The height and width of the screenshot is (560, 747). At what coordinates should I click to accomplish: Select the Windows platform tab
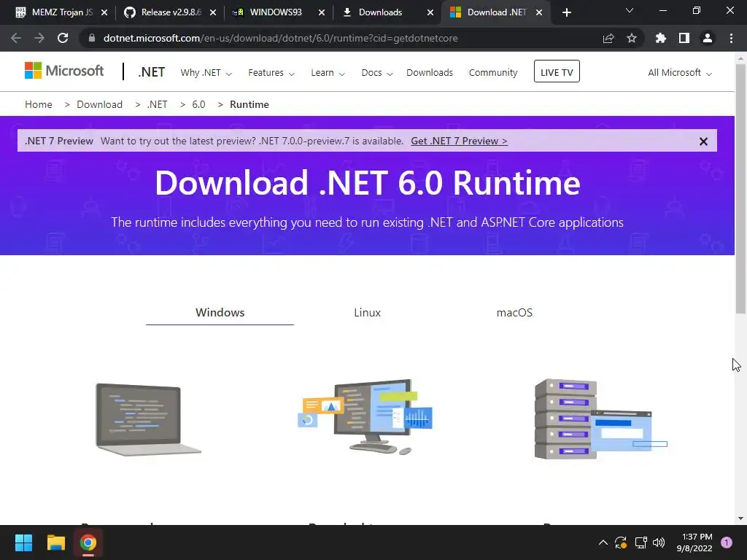tap(220, 313)
